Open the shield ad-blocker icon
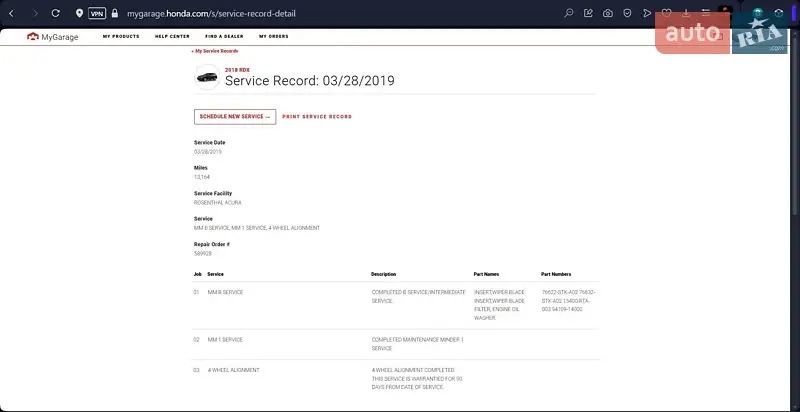800x412 pixels. click(627, 14)
